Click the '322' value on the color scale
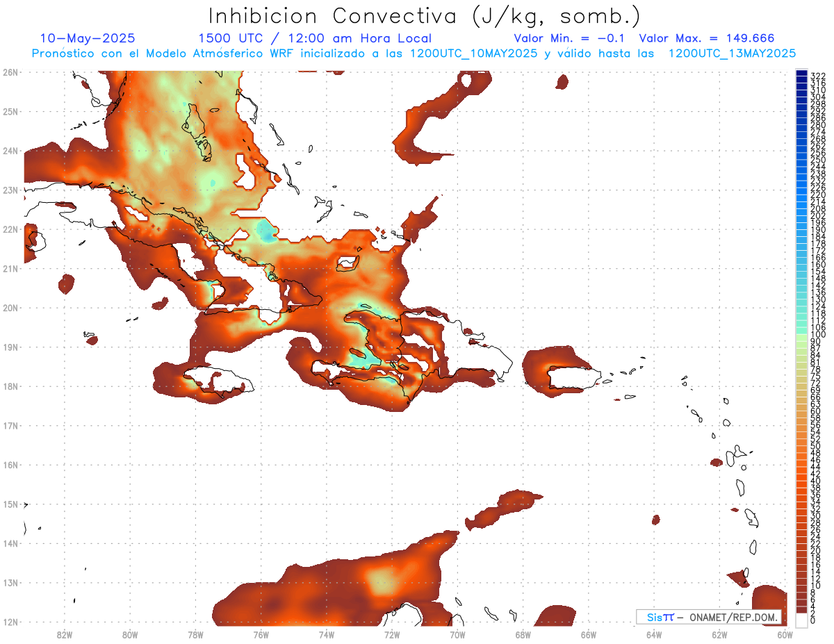The height and width of the screenshot is (644, 834). click(817, 76)
